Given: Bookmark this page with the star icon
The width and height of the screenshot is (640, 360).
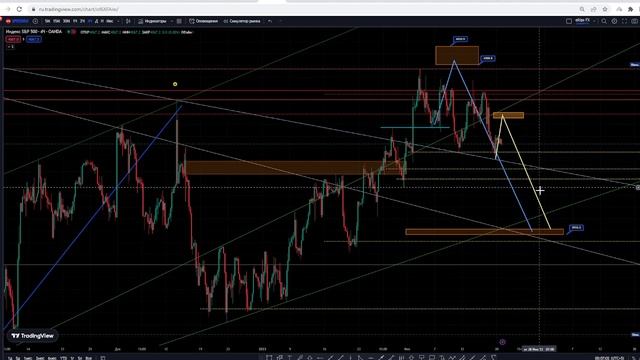Looking at the screenshot, I should [605, 9].
